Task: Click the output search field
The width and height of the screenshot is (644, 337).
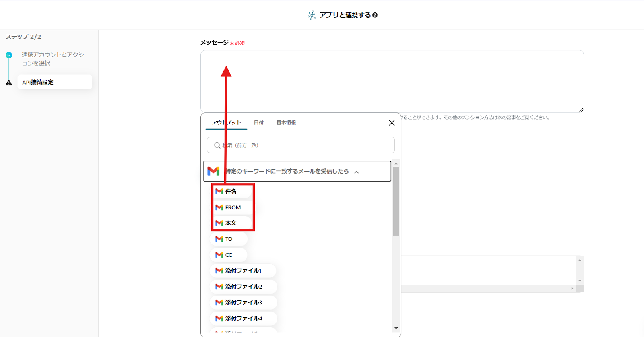Action: [306, 145]
